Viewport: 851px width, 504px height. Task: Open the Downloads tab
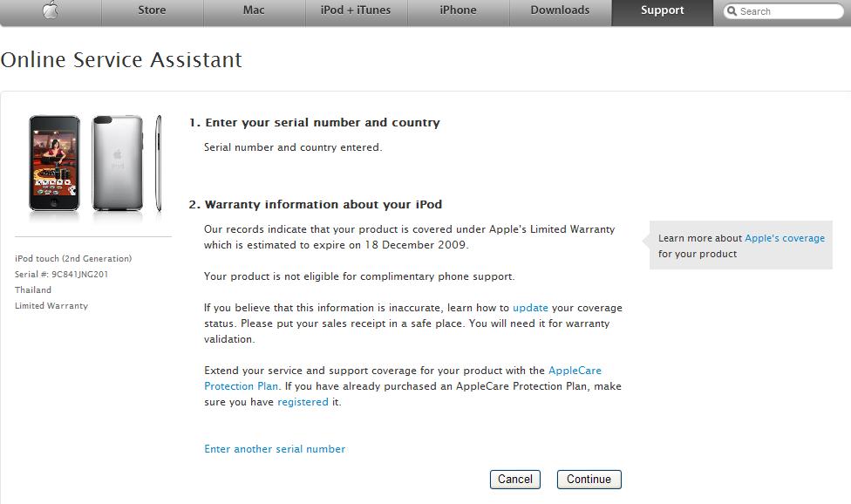560,10
